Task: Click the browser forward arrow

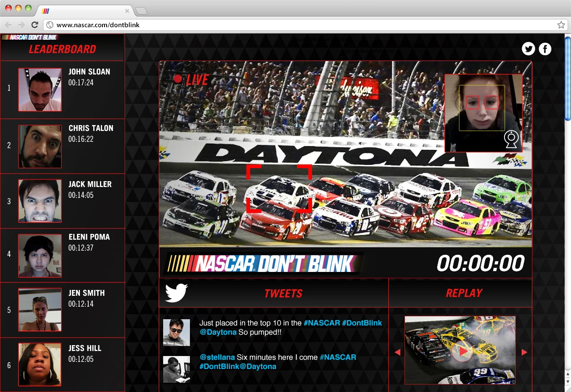Action: point(21,25)
